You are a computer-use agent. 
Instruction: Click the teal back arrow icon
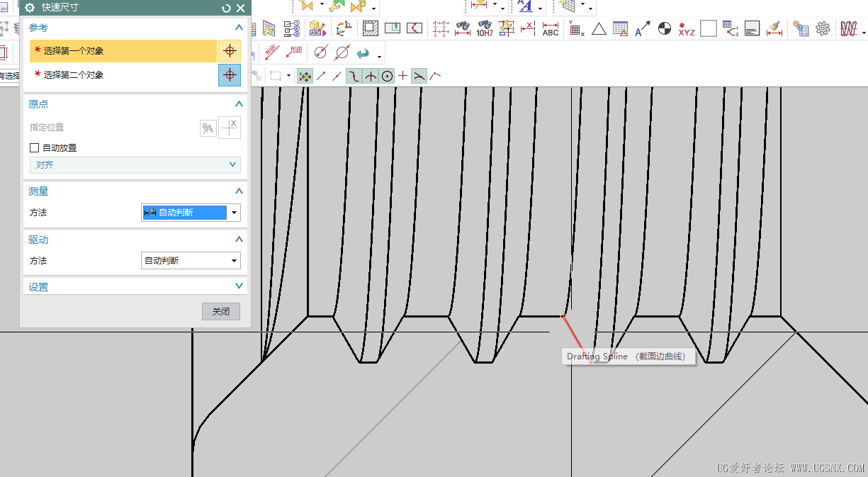[363, 52]
